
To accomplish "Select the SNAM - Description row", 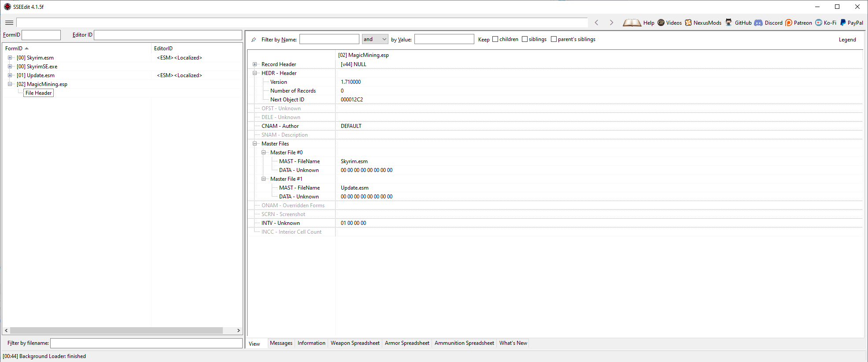I will (555, 135).
